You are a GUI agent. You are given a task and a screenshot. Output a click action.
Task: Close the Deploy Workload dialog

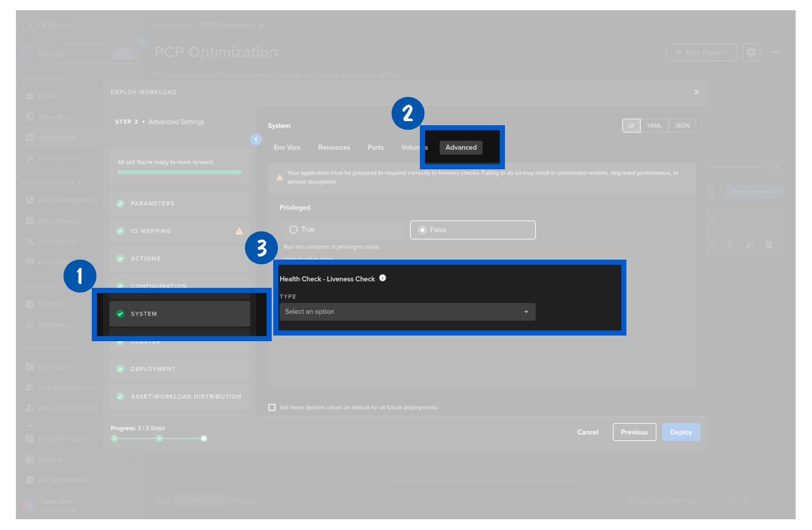(696, 92)
